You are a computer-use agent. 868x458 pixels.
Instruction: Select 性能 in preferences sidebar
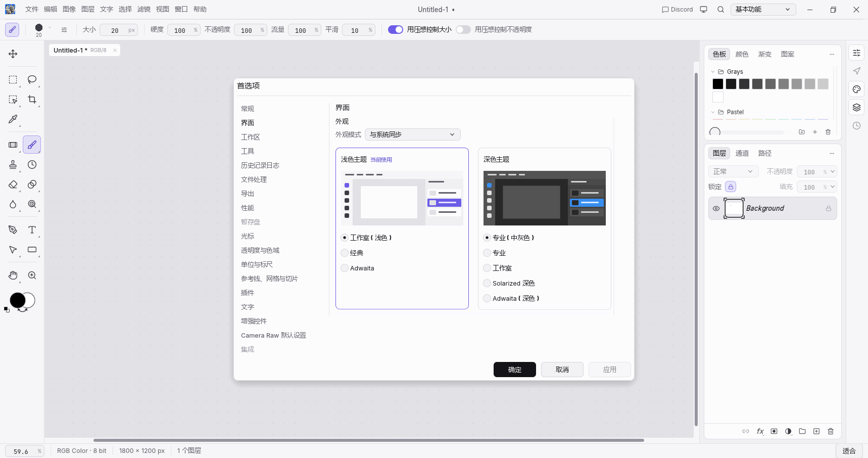[248, 208]
